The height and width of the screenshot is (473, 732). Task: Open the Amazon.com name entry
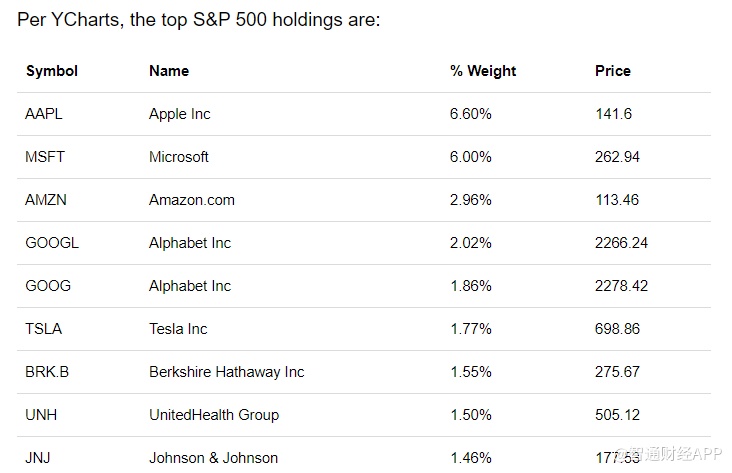click(x=192, y=200)
